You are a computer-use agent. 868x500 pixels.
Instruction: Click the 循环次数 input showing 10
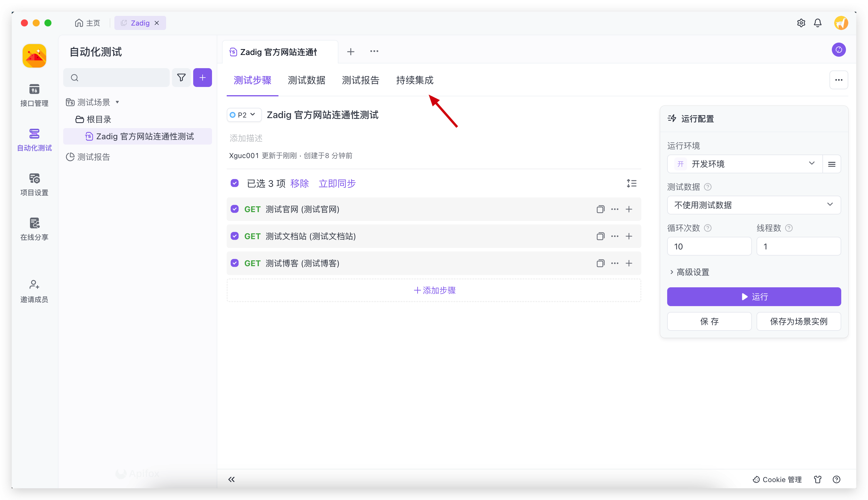pos(709,246)
